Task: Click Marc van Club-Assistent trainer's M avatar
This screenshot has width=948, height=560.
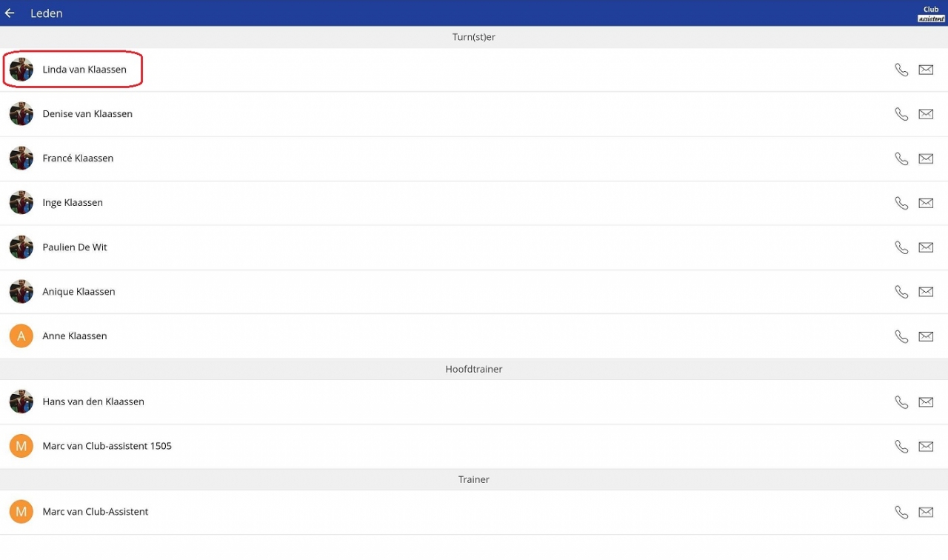Action: 21,512
